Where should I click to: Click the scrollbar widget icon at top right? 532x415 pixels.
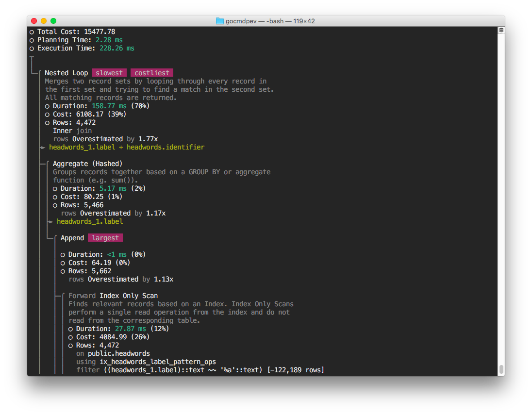500,30
